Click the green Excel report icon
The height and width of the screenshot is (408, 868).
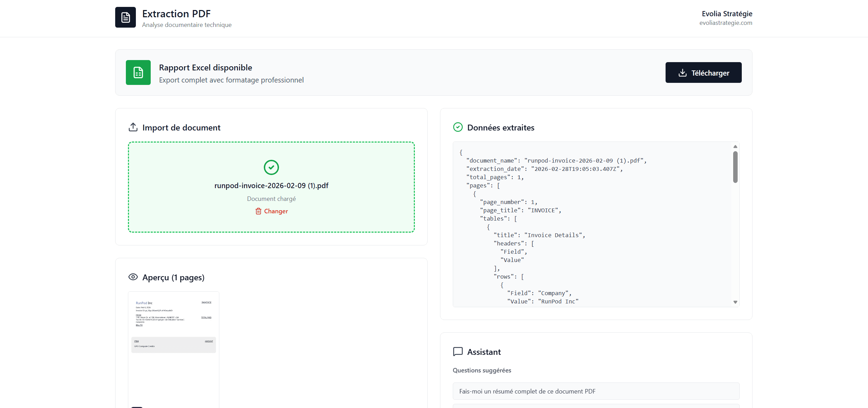click(x=138, y=72)
